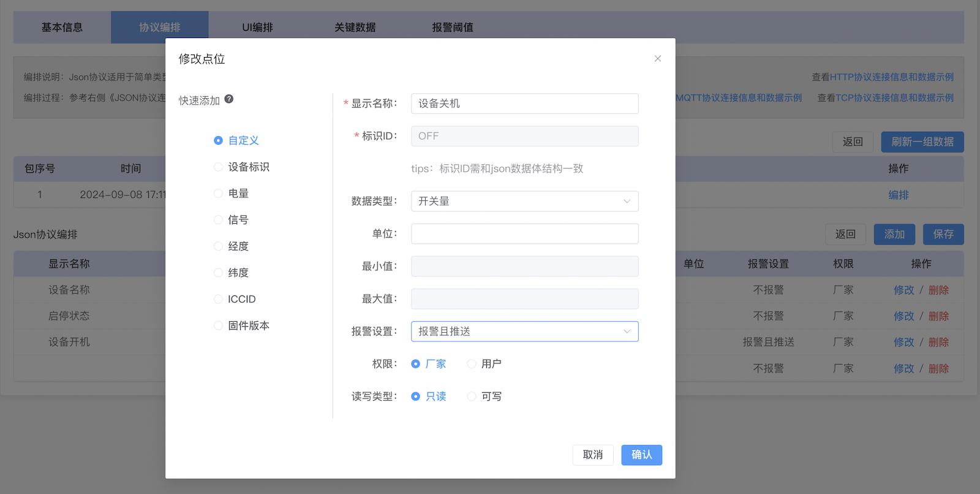
Task: Set permission to 用户 radio button
Action: (472, 364)
